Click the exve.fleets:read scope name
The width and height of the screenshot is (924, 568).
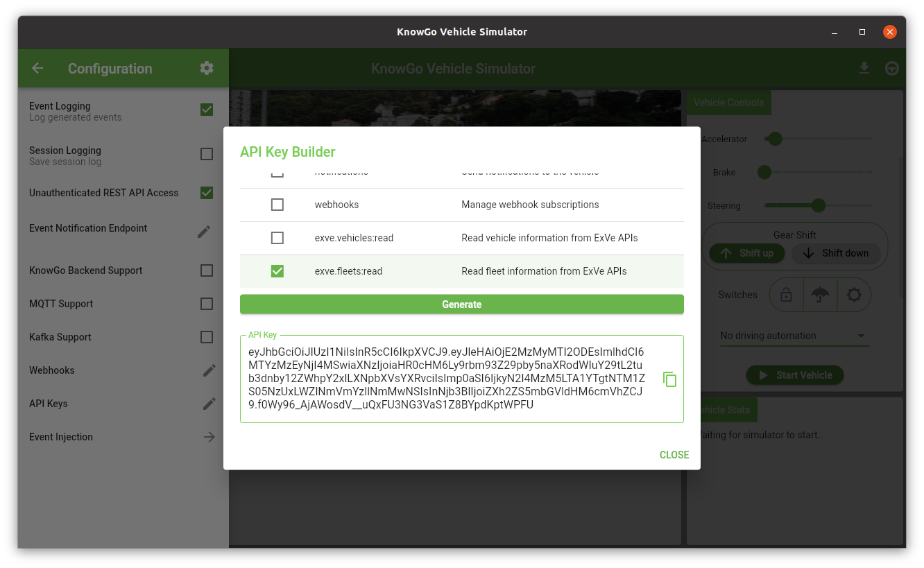pyautogui.click(x=348, y=271)
